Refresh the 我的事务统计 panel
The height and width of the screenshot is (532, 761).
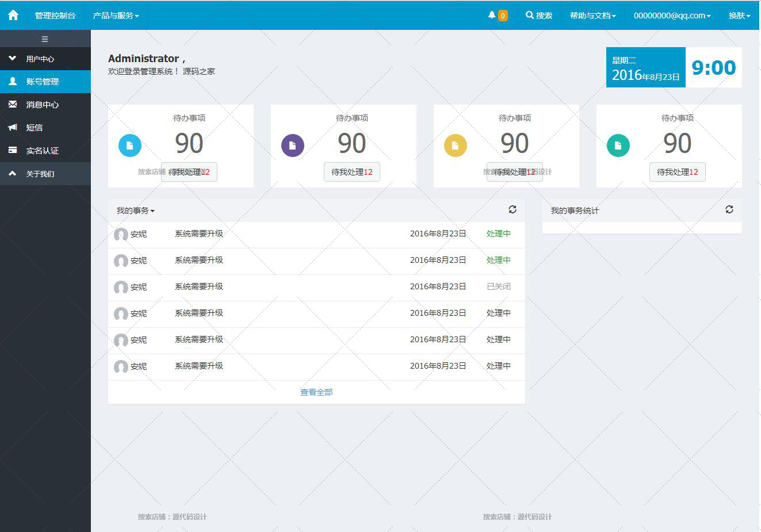(729, 210)
